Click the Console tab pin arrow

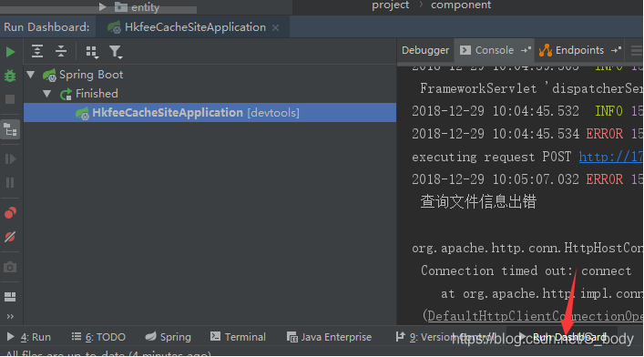(526, 50)
